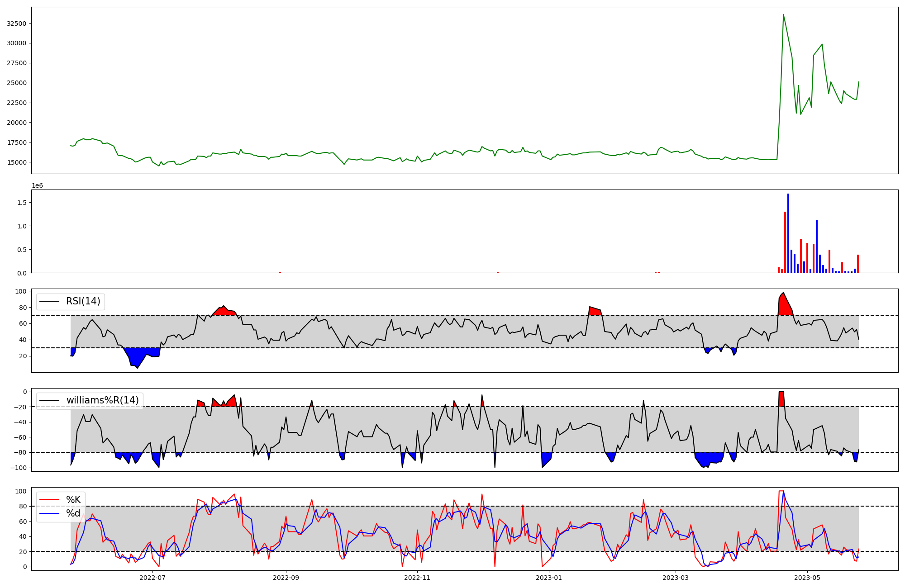Click the RSI(14) legend entry

(x=83, y=301)
